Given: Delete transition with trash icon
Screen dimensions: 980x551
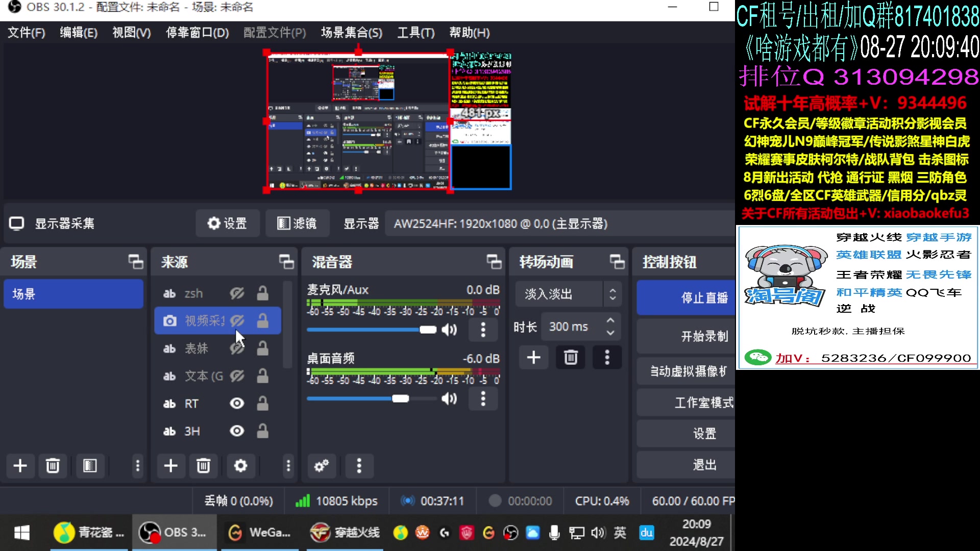Looking at the screenshot, I should (571, 357).
